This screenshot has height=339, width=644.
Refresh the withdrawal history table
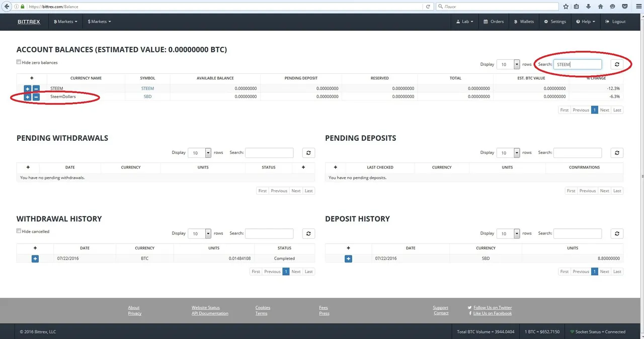click(x=308, y=233)
